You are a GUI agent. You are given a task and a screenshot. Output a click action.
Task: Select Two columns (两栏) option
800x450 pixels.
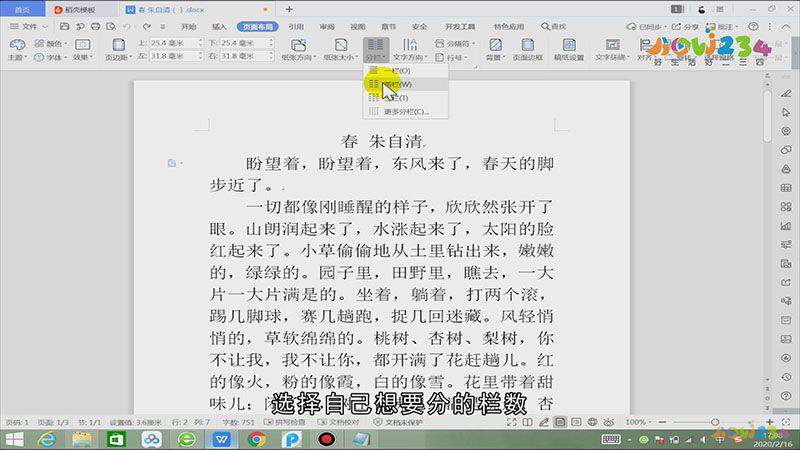[406, 84]
